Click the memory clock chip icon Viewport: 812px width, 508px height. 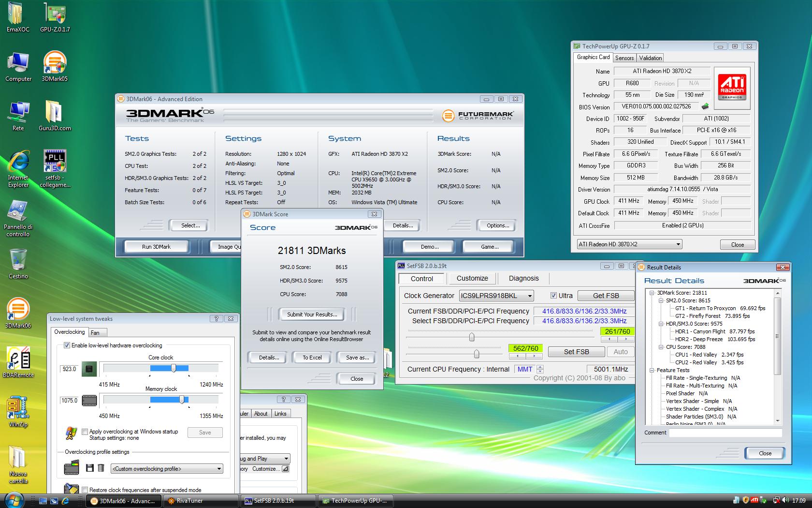tap(89, 400)
